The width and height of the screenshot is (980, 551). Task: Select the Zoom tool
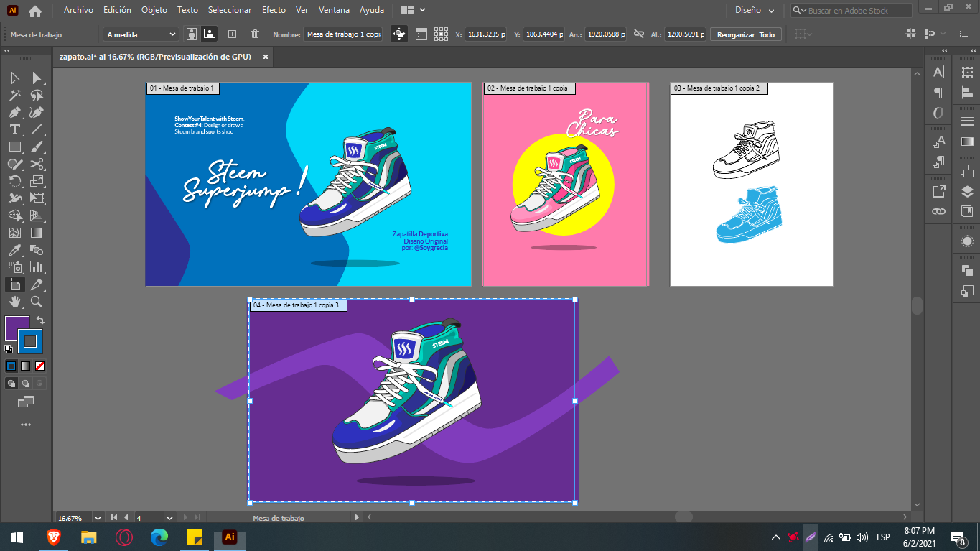coord(37,302)
